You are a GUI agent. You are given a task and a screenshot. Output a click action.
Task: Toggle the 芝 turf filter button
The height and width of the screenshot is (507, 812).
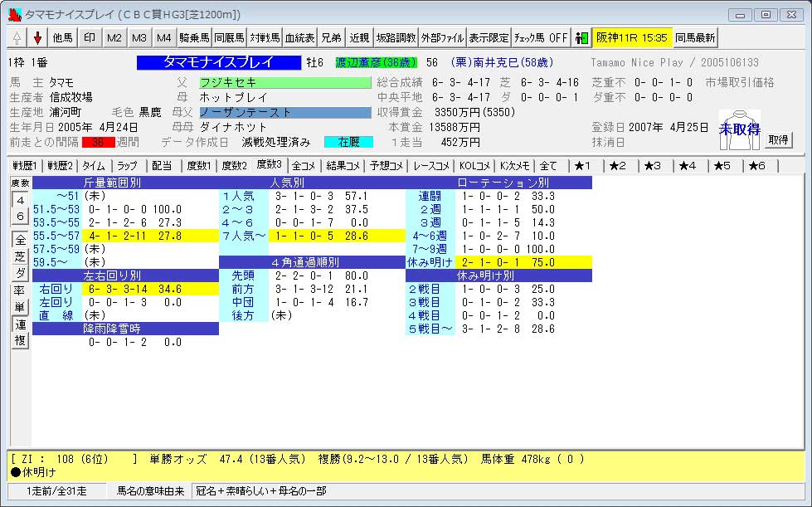(x=20, y=256)
